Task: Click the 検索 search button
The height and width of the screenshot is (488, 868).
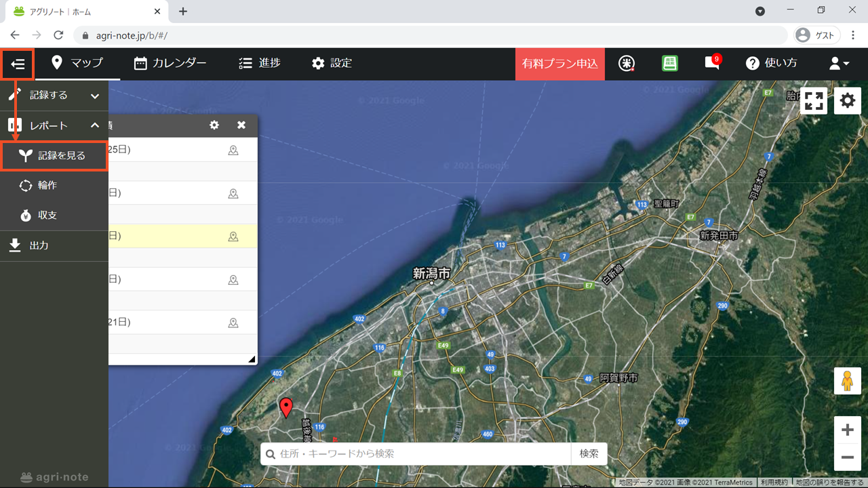Action: (589, 454)
